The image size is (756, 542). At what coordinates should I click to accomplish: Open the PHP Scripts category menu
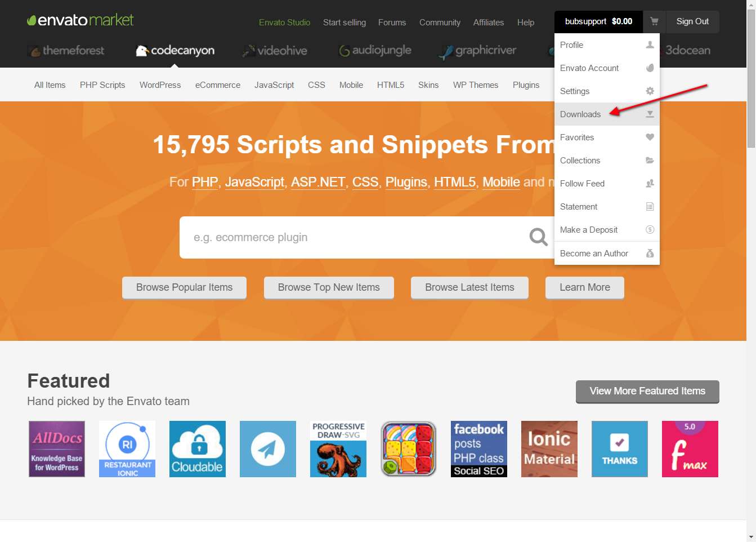[102, 85]
